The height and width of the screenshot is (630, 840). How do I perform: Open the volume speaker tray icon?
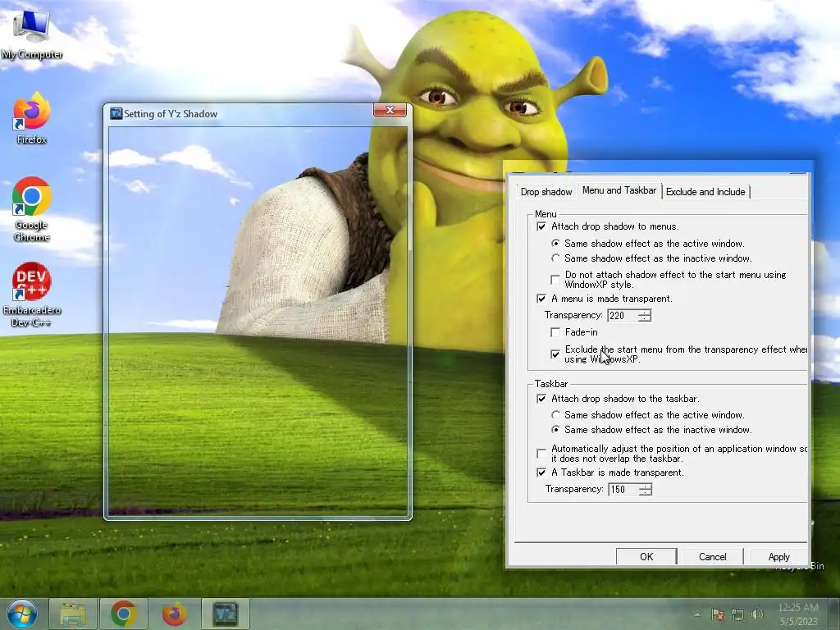[756, 614]
